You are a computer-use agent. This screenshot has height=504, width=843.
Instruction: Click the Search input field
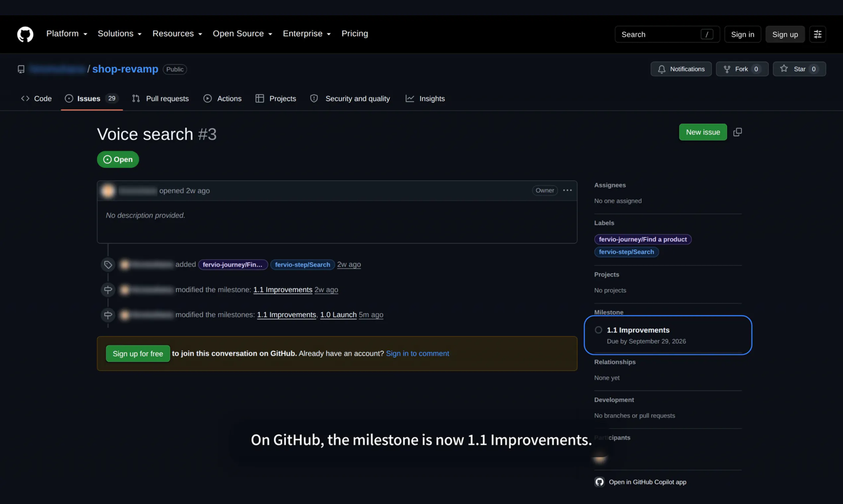(x=667, y=34)
